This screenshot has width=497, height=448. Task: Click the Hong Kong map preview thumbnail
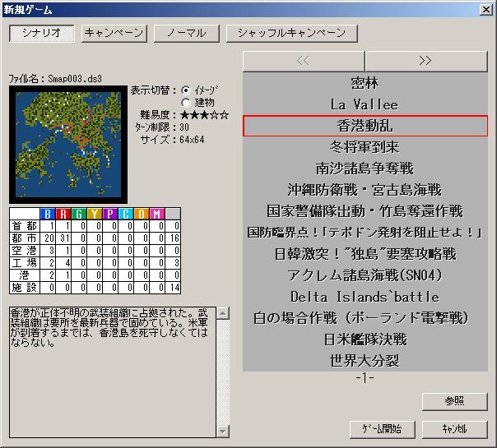68,145
